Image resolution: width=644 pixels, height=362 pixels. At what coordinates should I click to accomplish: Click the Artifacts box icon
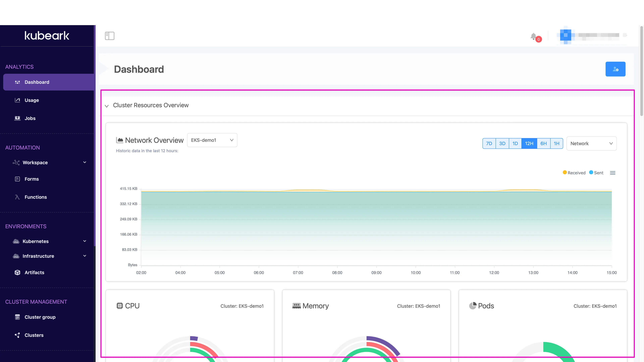pos(17,273)
